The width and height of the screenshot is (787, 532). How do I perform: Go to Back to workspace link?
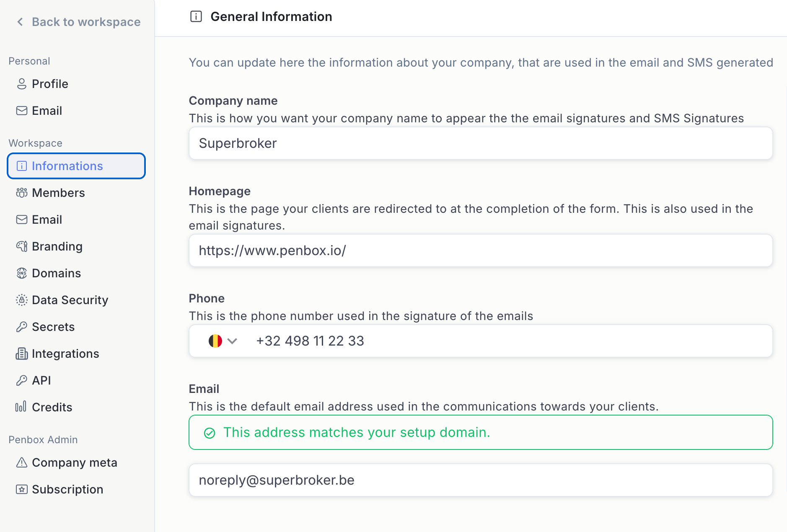[x=86, y=22]
